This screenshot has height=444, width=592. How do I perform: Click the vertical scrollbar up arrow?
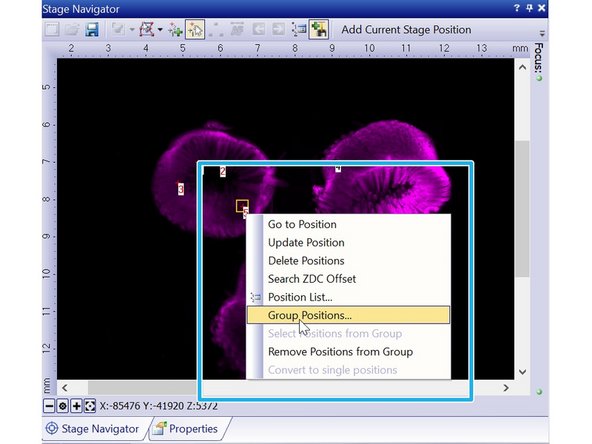click(522, 68)
